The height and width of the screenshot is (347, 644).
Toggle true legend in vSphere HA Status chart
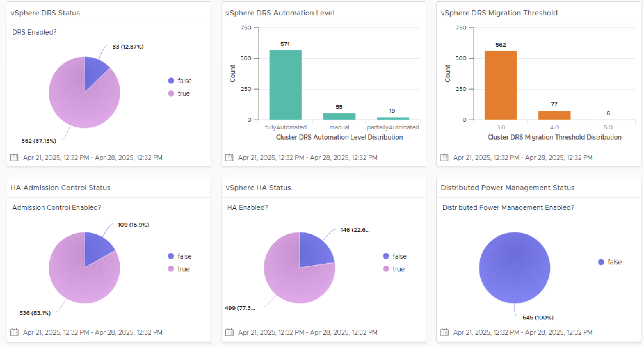[x=394, y=269]
